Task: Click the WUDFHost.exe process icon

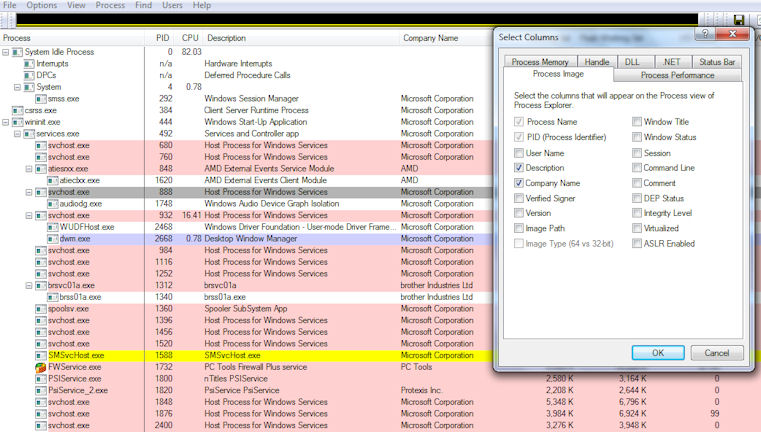Action: (52, 227)
